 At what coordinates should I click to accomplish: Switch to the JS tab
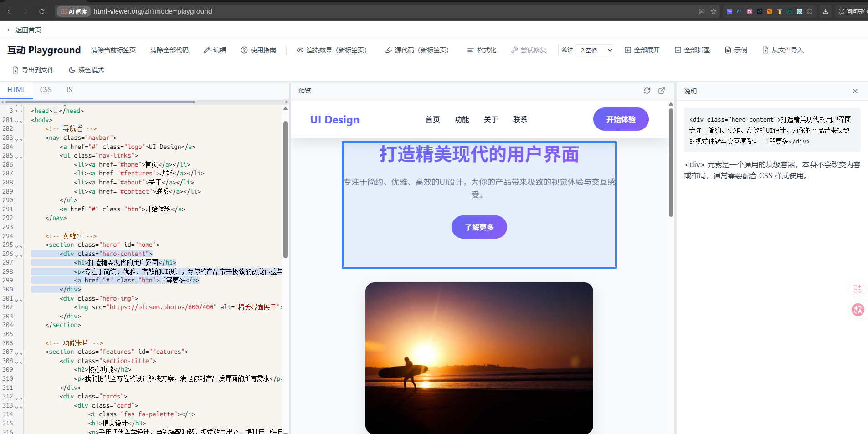pos(69,90)
